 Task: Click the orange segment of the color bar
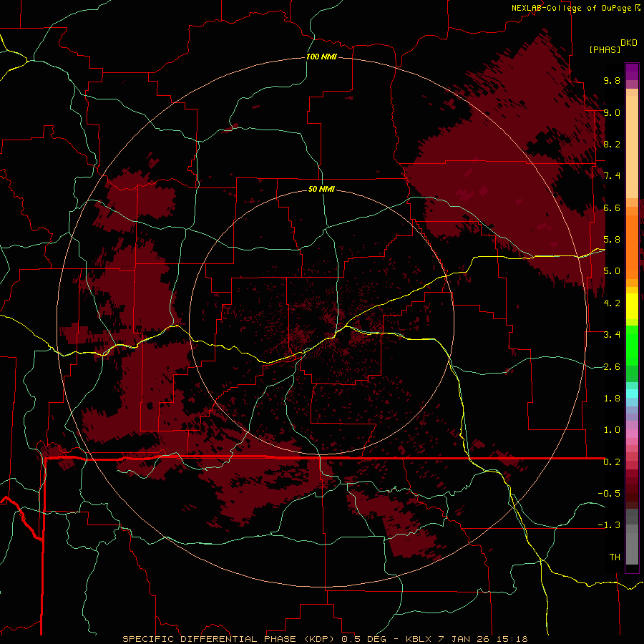coord(632,243)
